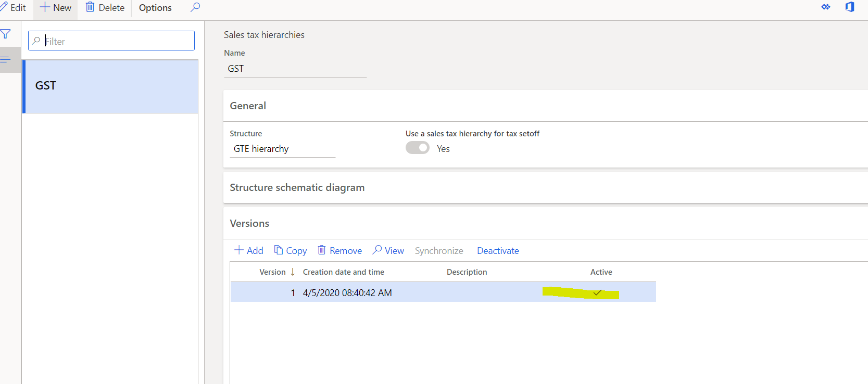Open the Office app icon at top right
The width and height of the screenshot is (868, 384).
(x=850, y=7)
